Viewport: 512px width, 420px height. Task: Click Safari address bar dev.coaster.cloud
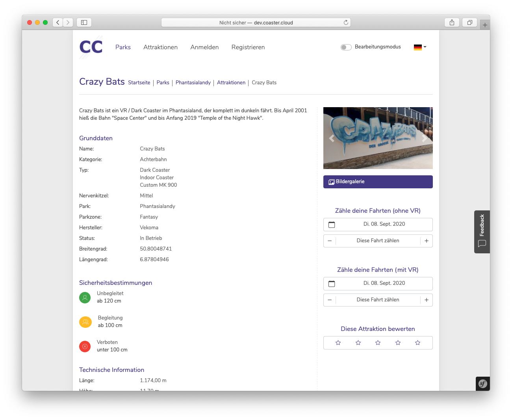tap(256, 22)
